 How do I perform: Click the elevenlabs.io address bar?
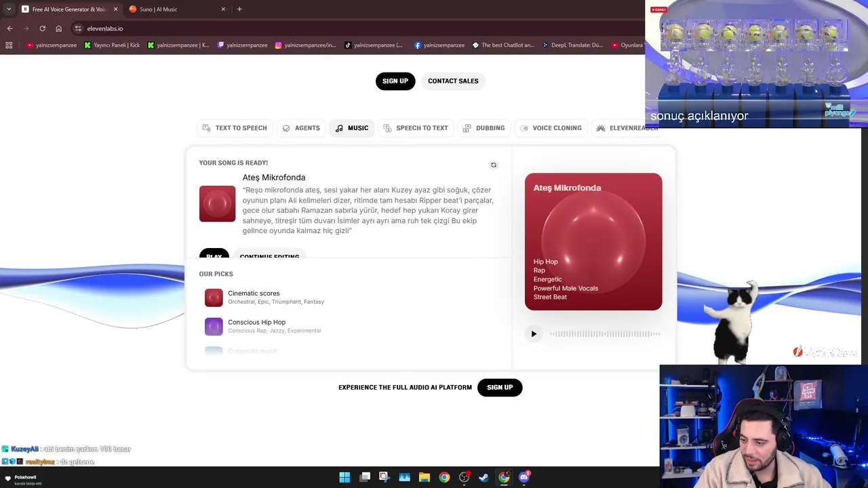pos(359,28)
